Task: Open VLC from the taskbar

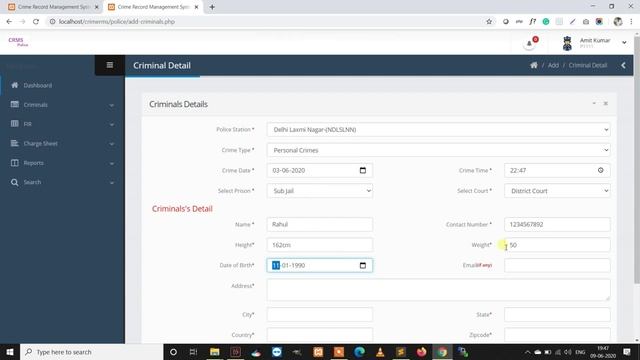Action: (x=380, y=352)
